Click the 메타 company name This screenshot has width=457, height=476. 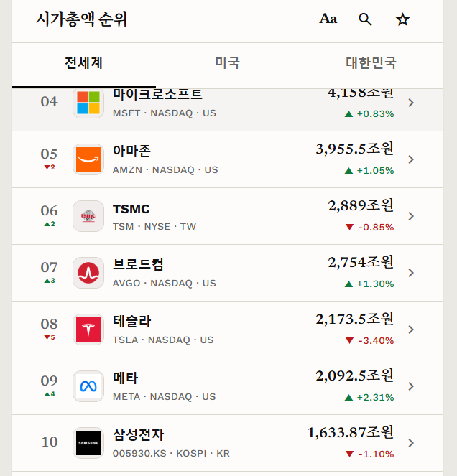click(125, 378)
